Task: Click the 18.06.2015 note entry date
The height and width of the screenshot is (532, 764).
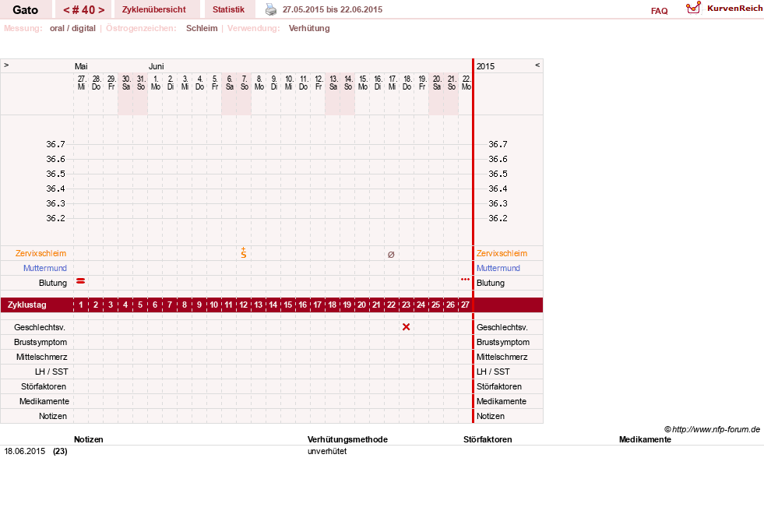Action: 24,451
